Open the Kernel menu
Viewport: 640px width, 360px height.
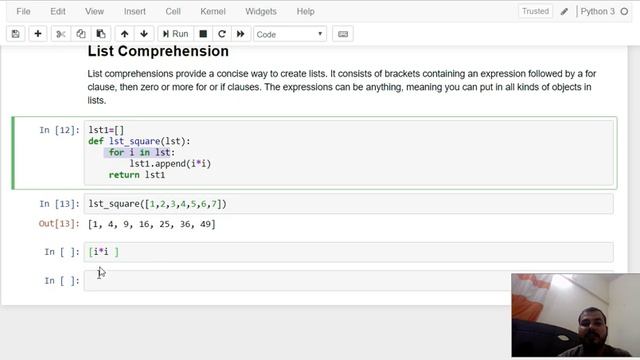pyautogui.click(x=213, y=11)
